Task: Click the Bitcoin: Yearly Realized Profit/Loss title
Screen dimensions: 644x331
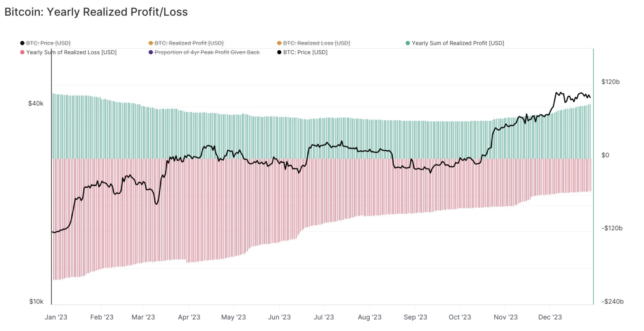Action: (96, 12)
